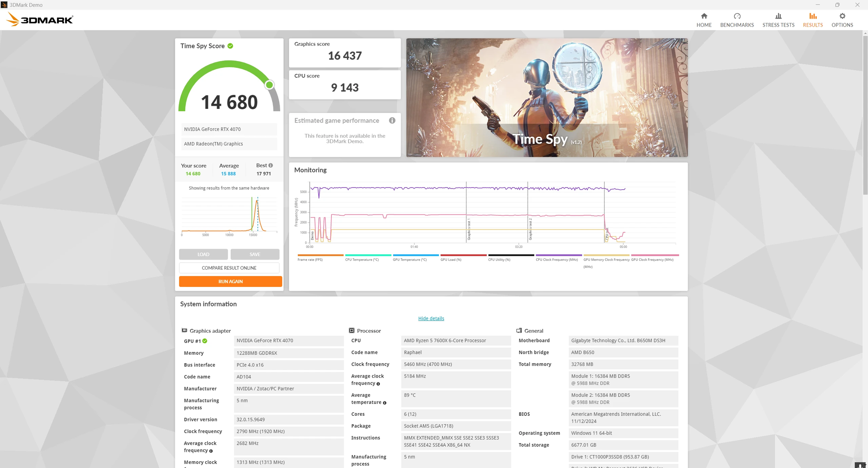The width and height of the screenshot is (868, 468).
Task: Click General section icon
Action: pyautogui.click(x=519, y=330)
